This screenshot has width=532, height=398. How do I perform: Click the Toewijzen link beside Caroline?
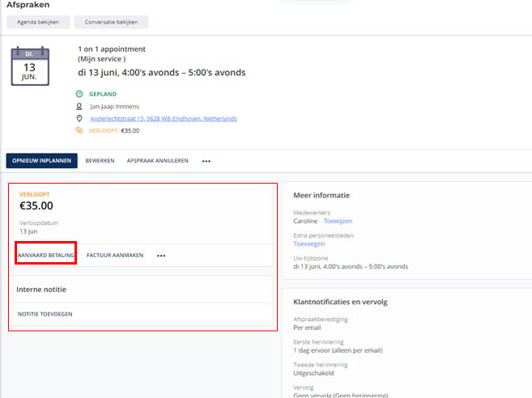[338, 221]
